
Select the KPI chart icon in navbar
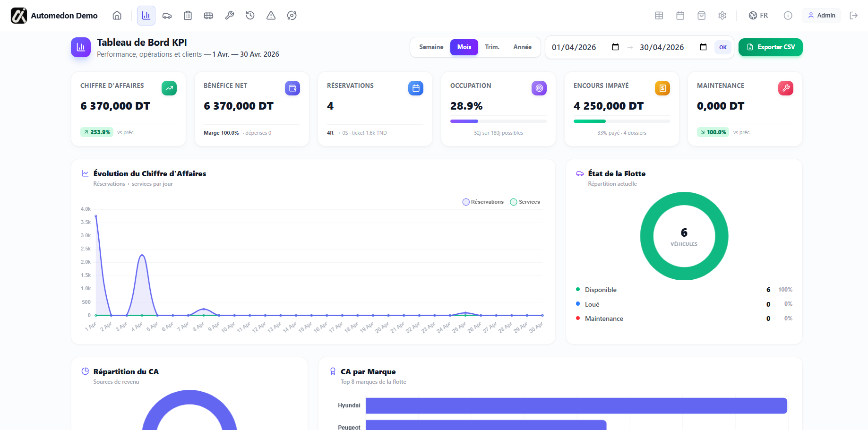pyautogui.click(x=146, y=16)
